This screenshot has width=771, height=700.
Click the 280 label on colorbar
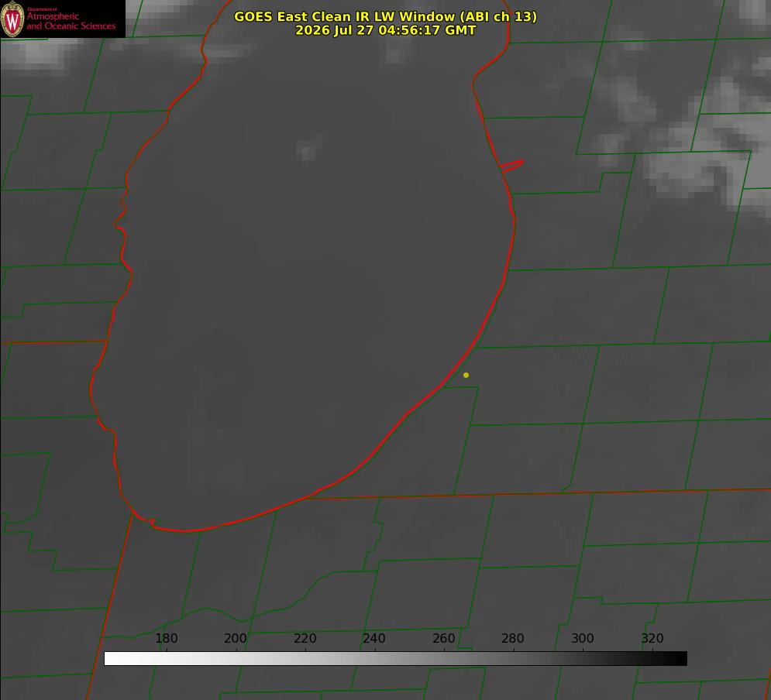[513, 638]
